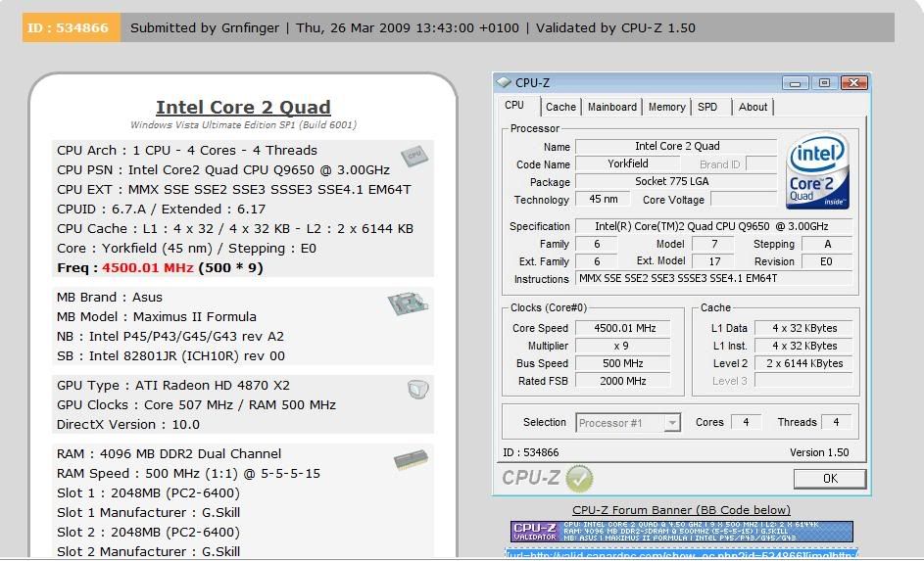Select the CPU tab
Screen dimensions: 924x561
[514, 106]
